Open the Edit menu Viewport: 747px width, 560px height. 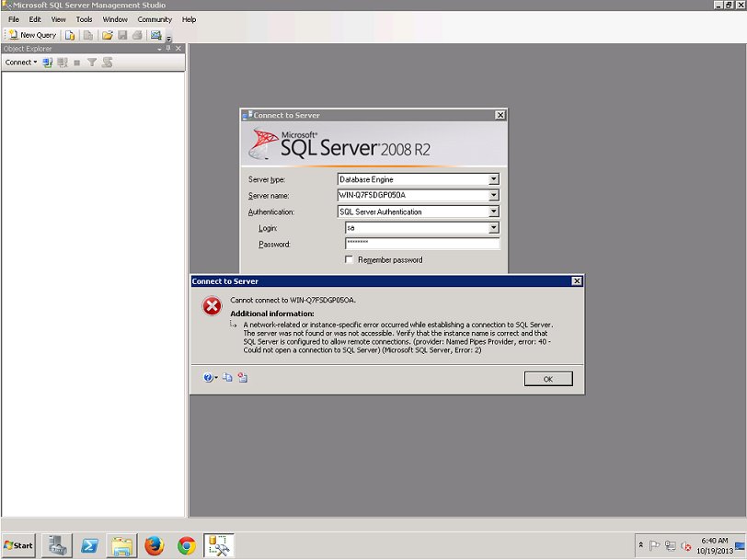35,19
